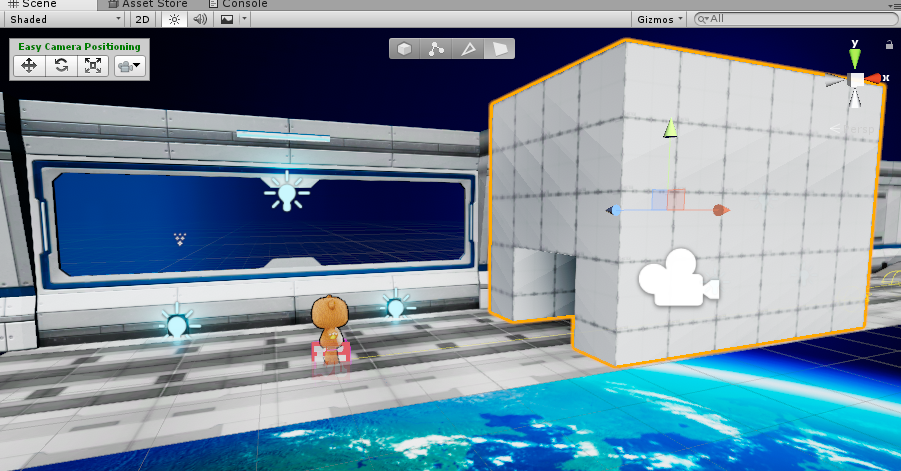Screen dimensions: 901x471
Task: Grab the green Y move handle arrow
Action: click(x=670, y=128)
